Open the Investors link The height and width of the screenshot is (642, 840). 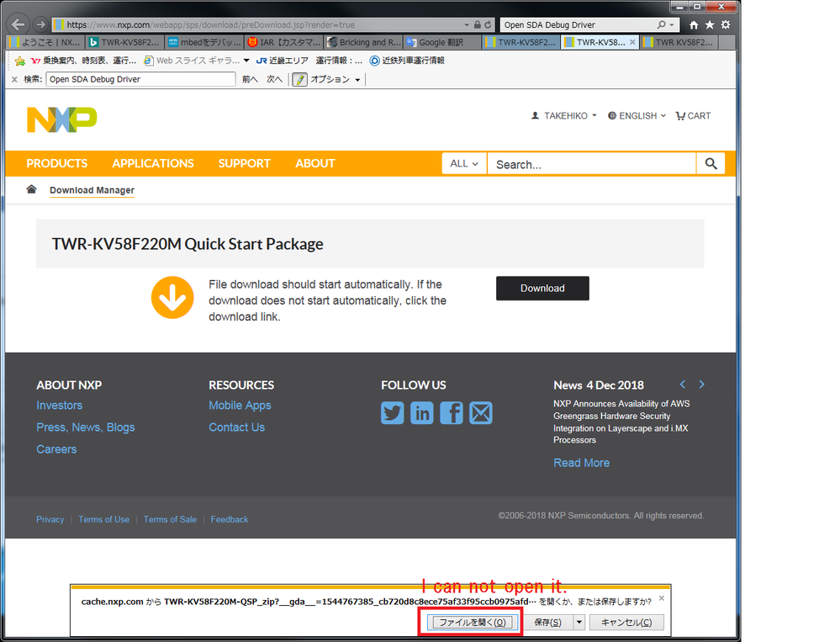[x=60, y=406]
